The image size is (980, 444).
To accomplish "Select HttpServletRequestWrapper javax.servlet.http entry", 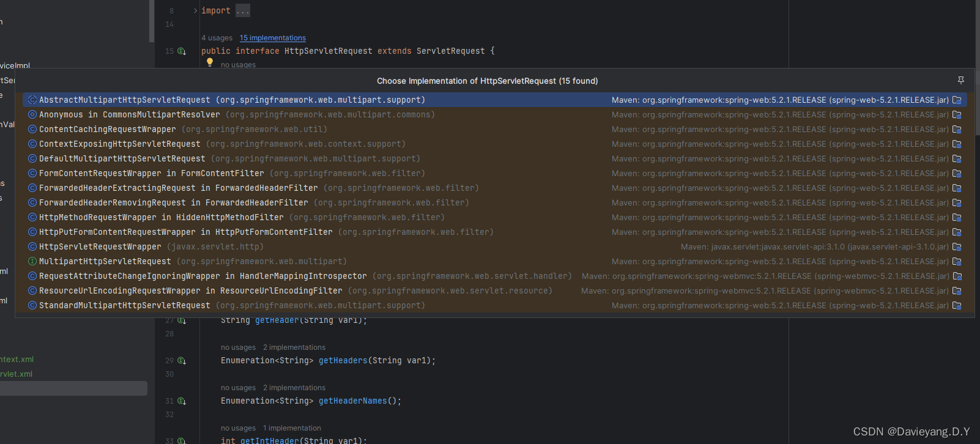I will (x=495, y=247).
